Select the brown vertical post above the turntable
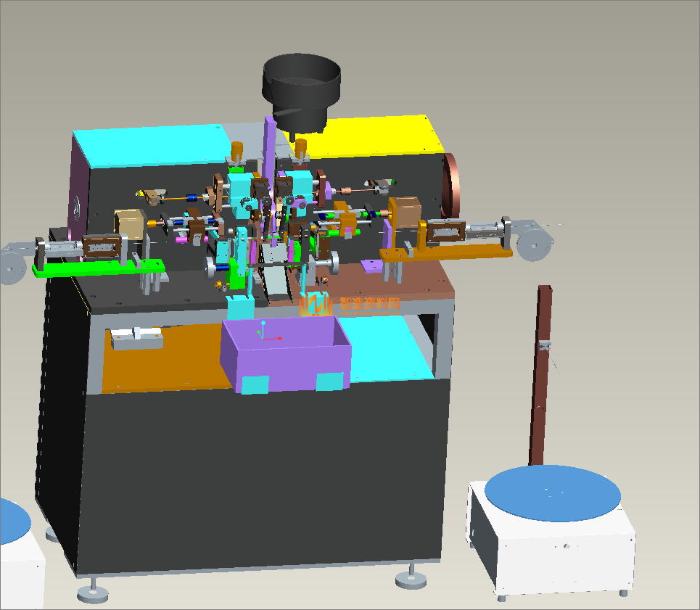Viewport: 700px width, 610px height. [x=540, y=377]
